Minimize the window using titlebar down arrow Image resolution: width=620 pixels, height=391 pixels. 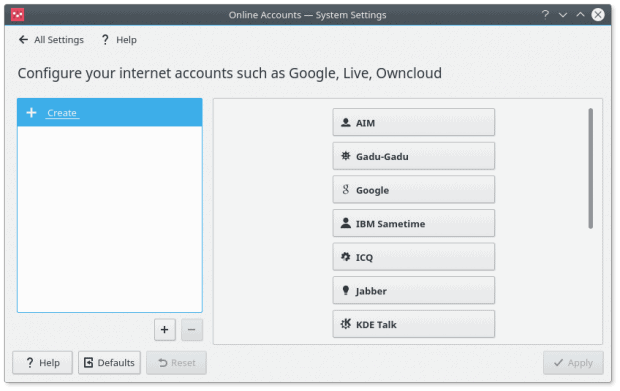pyautogui.click(x=563, y=15)
